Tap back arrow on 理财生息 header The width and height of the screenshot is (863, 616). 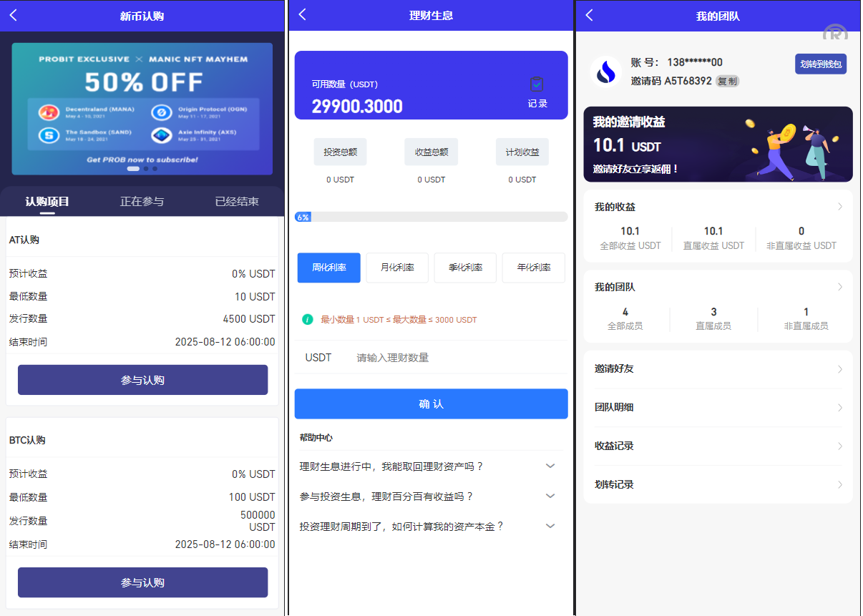302,15
